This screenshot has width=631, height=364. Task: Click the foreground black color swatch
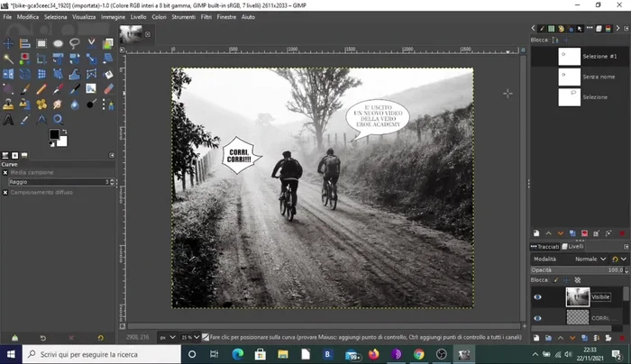(x=54, y=135)
